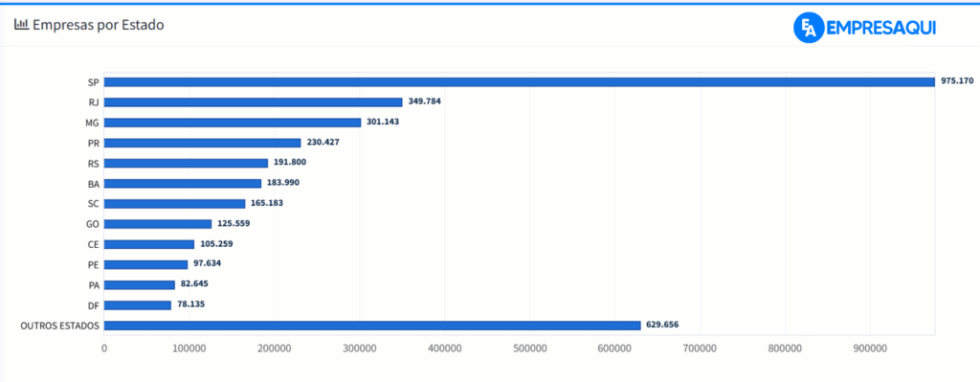The image size is (980, 382).
Task: Open the EmpresAqui logo
Action: [x=865, y=28]
